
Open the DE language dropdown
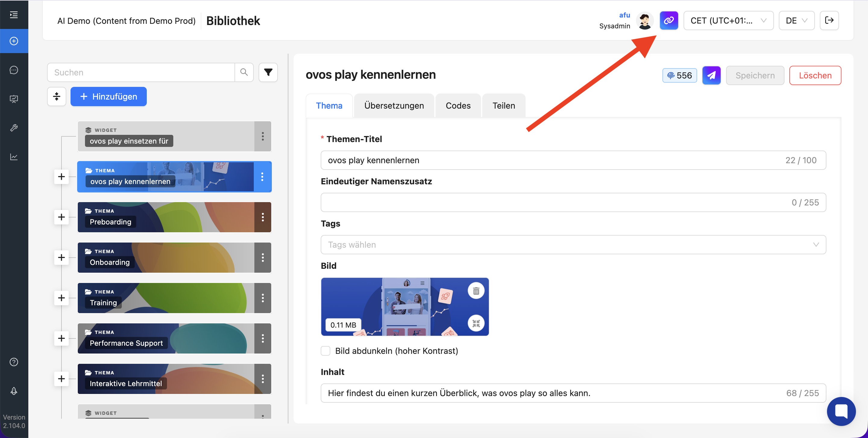796,21
